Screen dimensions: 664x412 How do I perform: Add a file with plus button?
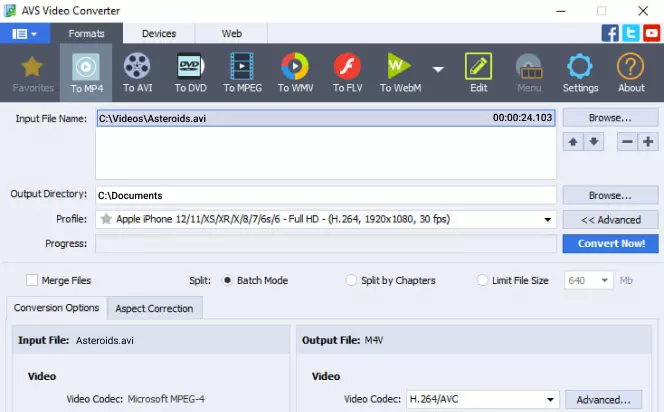tap(648, 142)
